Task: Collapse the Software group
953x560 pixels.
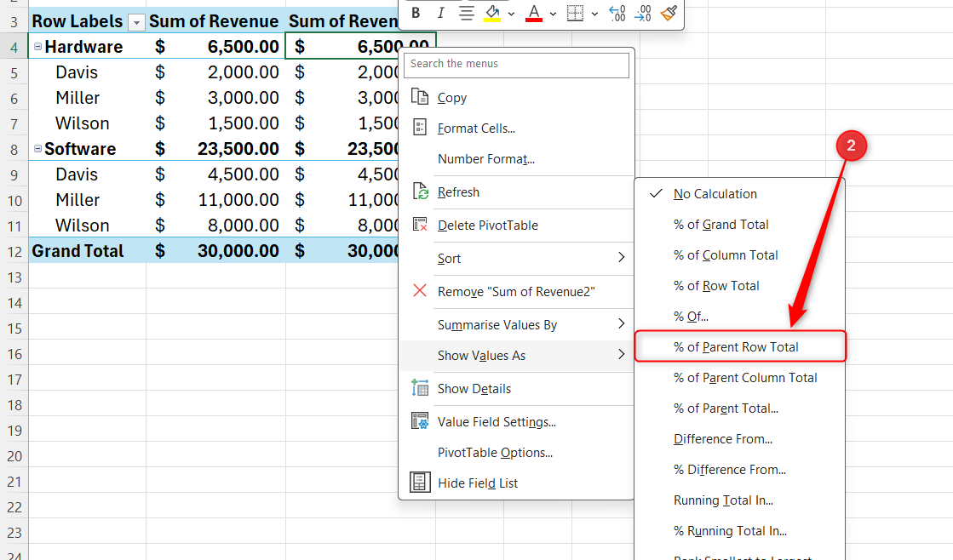Action: pyautogui.click(x=37, y=148)
